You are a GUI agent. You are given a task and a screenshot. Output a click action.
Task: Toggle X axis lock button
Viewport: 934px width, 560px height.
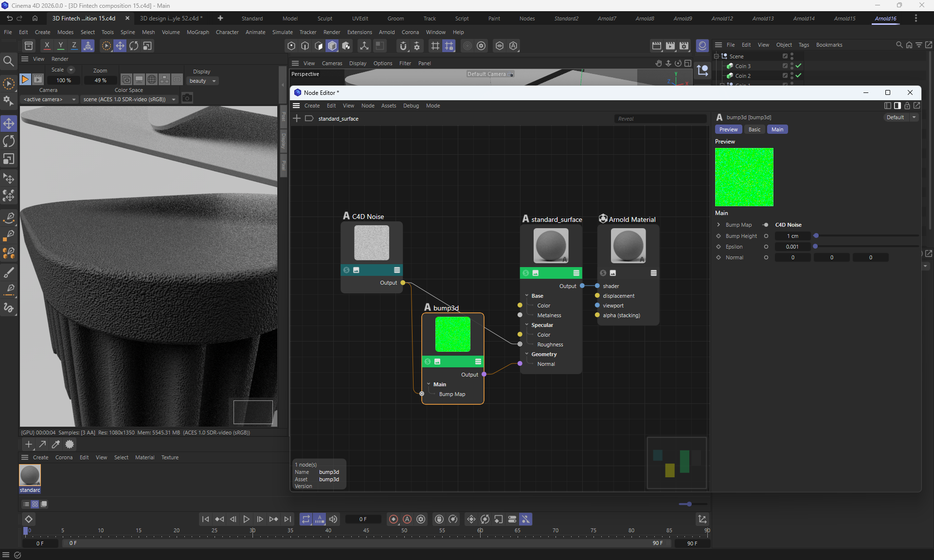[x=47, y=46]
